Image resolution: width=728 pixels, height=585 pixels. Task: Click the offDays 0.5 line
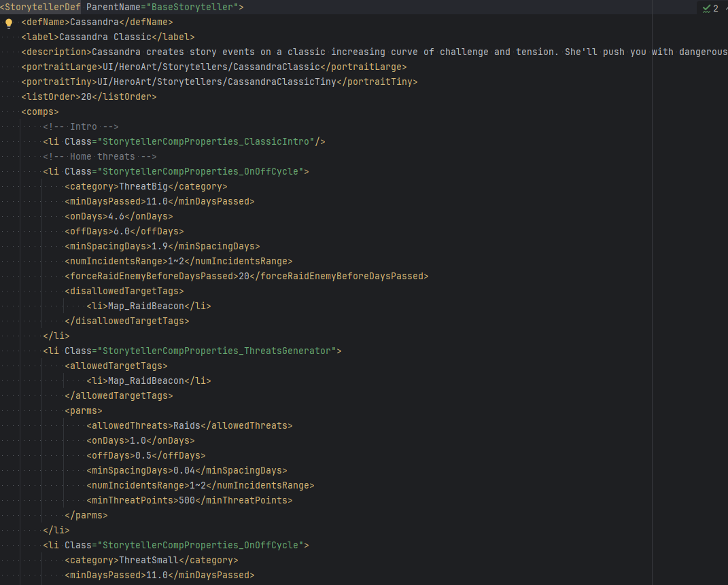pyautogui.click(x=146, y=456)
